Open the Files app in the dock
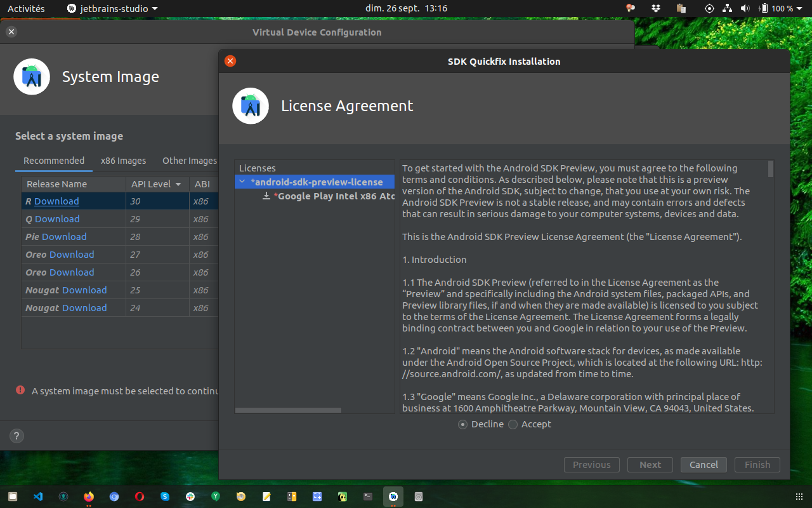Screen dimensions: 812x508 click(13, 497)
